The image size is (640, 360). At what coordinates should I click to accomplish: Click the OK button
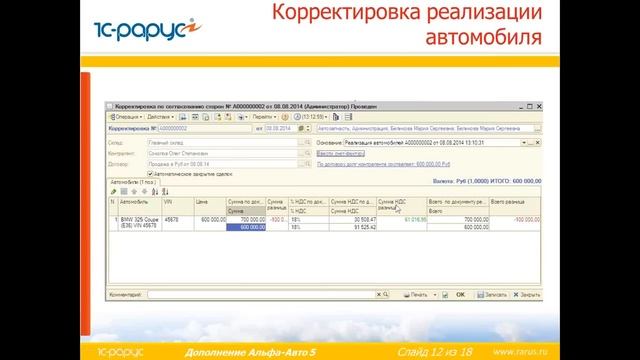pos(460,295)
